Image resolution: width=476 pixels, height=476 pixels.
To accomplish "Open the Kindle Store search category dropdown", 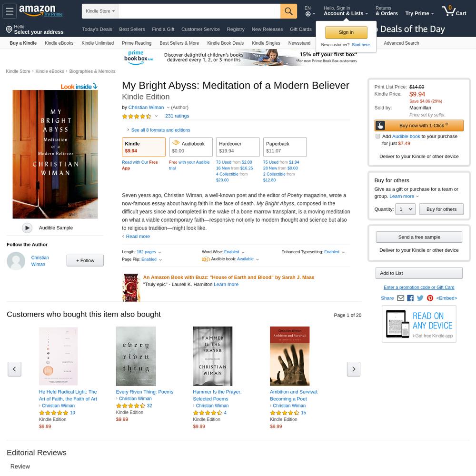I will [x=100, y=11].
